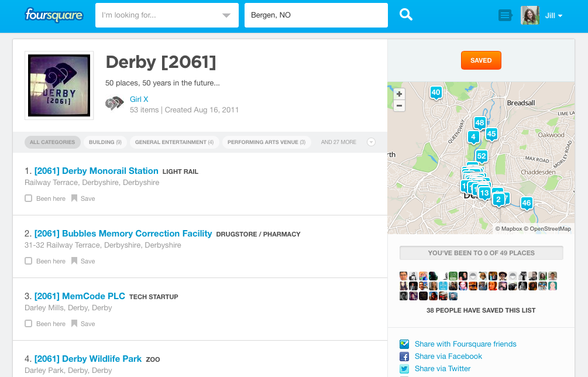Viewport: 588px width, 377px height.
Task: Share via Facebook link
Action: pos(448,357)
